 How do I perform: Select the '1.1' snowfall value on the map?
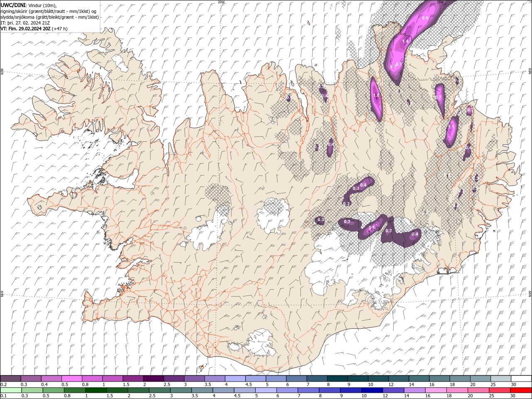pos(451,128)
